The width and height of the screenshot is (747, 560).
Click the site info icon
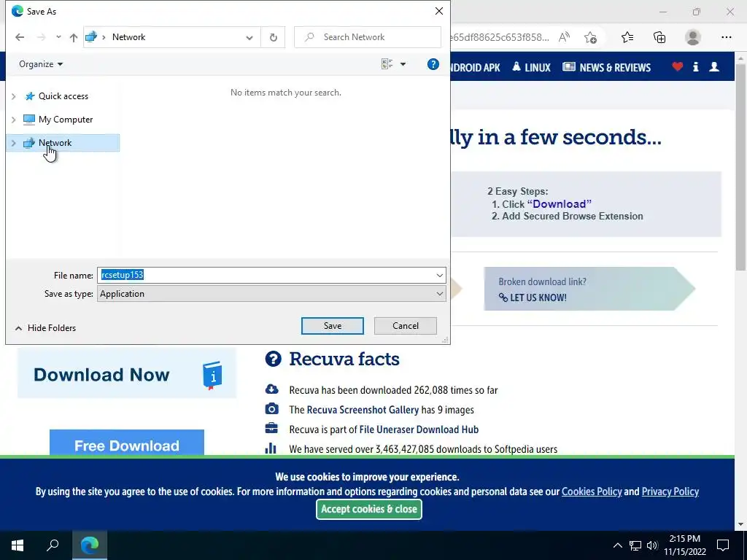click(695, 66)
